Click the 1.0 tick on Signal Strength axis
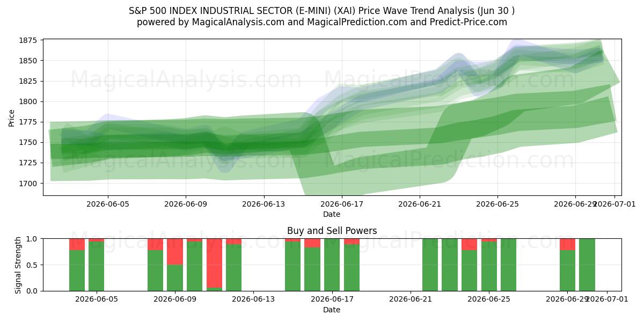 click(x=33, y=239)
